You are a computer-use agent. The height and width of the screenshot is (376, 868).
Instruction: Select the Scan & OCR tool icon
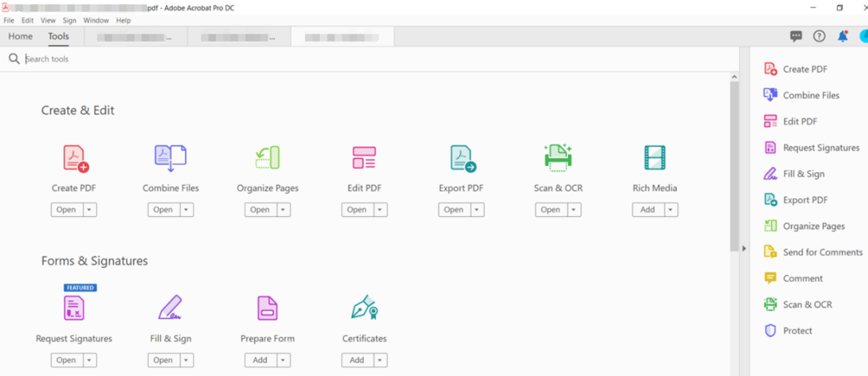click(558, 158)
